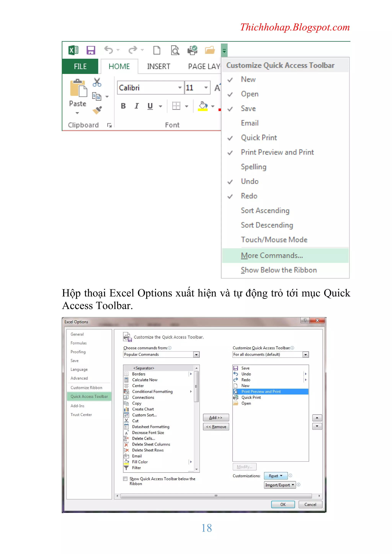Uncheck Save in Customize Quick Access menu
The width and height of the screenshot is (392, 554).
coord(285,109)
